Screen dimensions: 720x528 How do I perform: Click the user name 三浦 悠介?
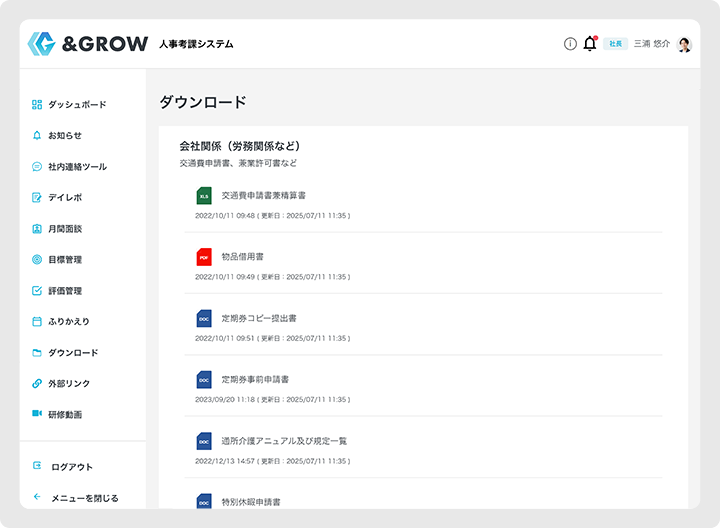coord(652,44)
